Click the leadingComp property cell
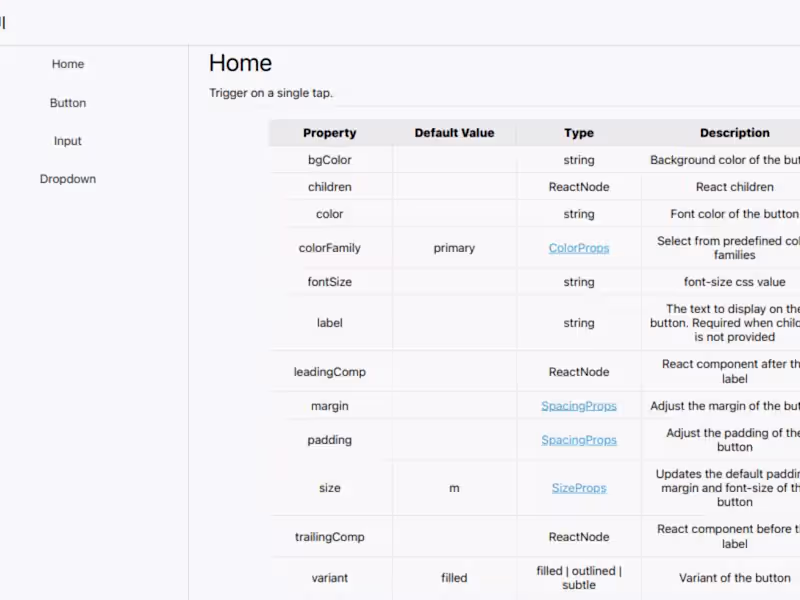 (330, 372)
